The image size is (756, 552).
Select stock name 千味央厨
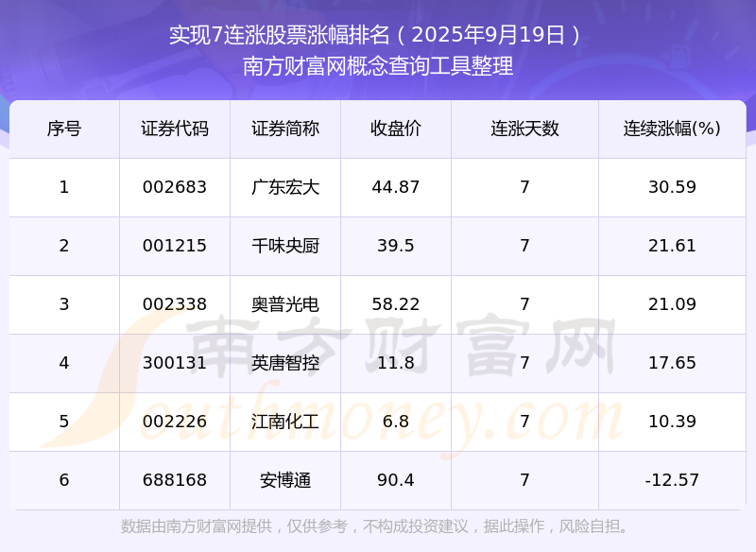[285, 246]
